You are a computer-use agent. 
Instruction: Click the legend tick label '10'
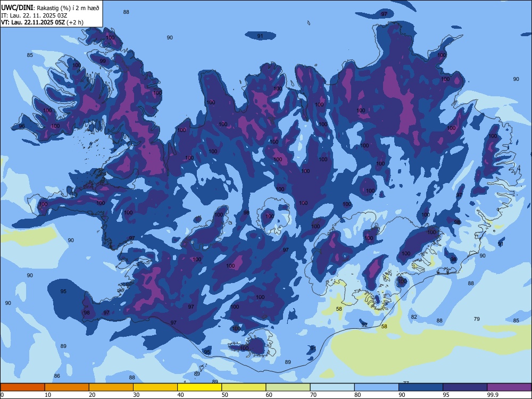48,395
